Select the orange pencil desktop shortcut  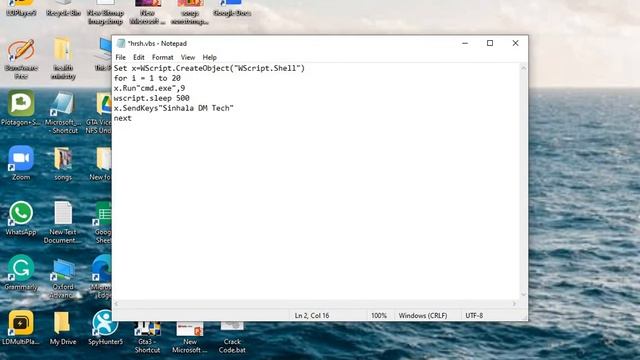pos(20,51)
